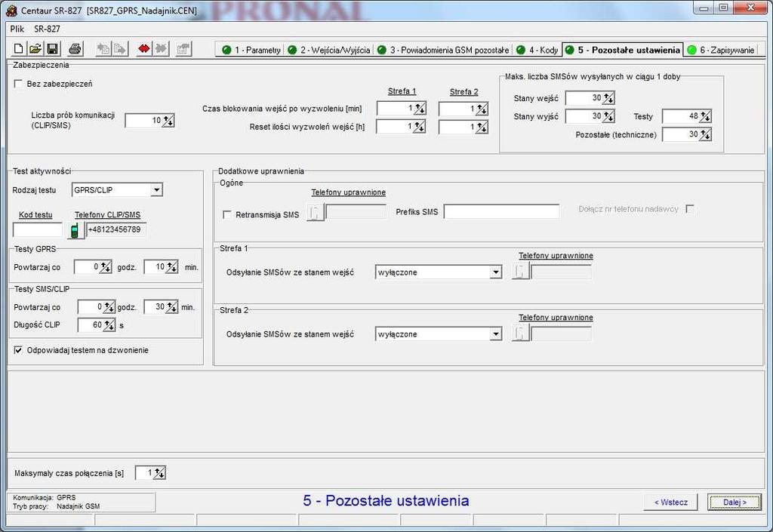Click the Tryb pracy: Nadajnik GSM status text
The image size is (773, 532).
56,506
